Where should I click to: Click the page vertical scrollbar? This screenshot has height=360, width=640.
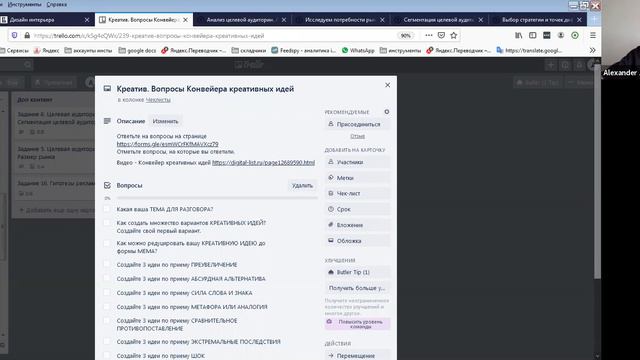click(x=598, y=171)
